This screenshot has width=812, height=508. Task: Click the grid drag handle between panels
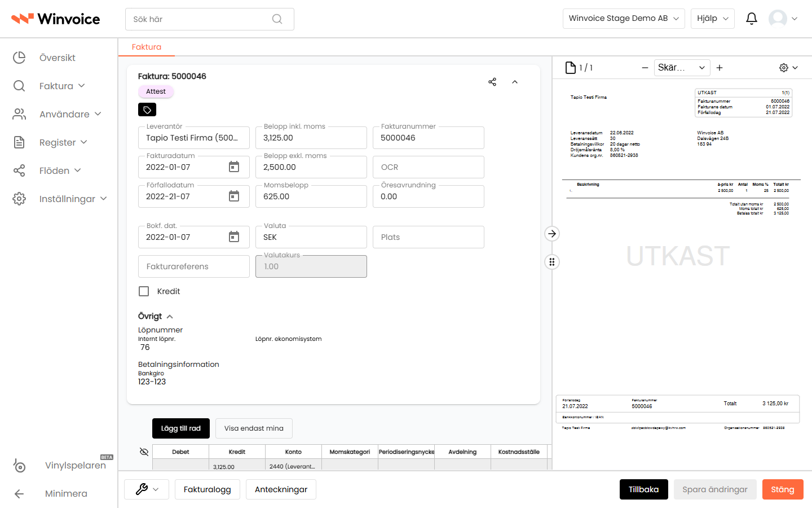552,262
